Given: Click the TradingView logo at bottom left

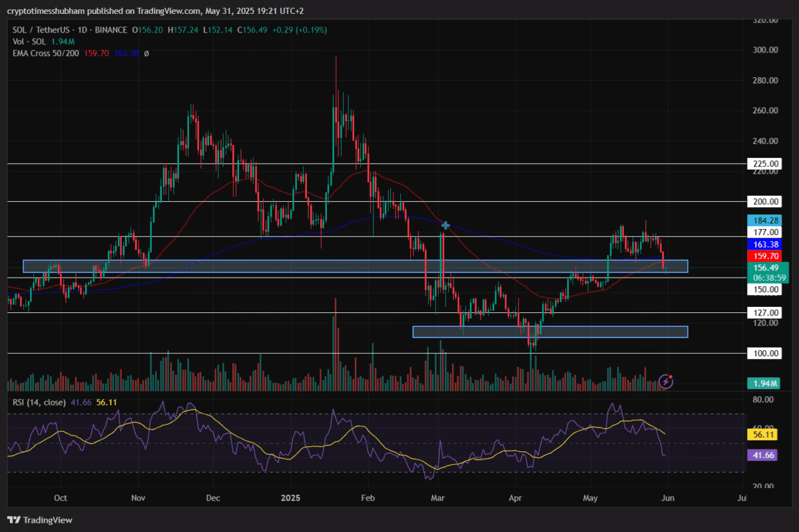Looking at the screenshot, I should coord(40,519).
